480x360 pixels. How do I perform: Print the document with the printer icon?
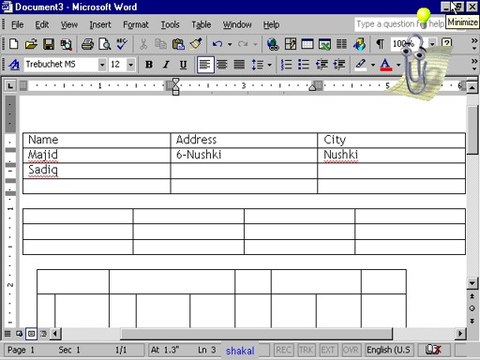tap(87, 44)
